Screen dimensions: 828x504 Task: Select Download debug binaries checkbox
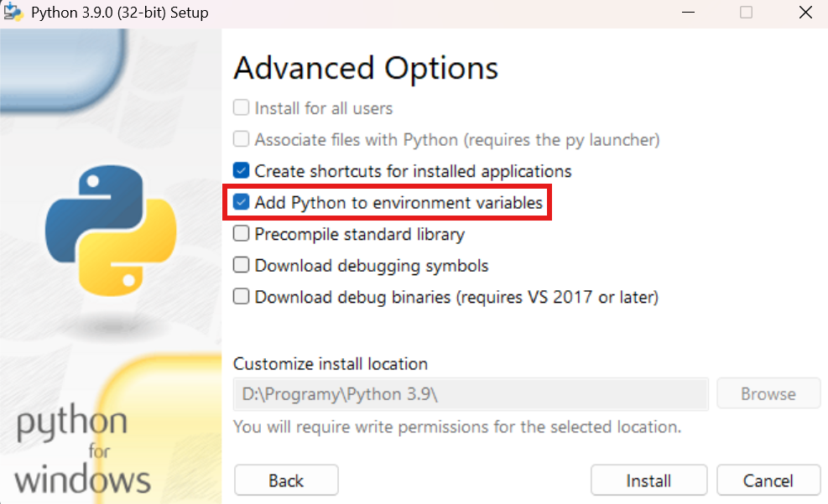tap(242, 297)
